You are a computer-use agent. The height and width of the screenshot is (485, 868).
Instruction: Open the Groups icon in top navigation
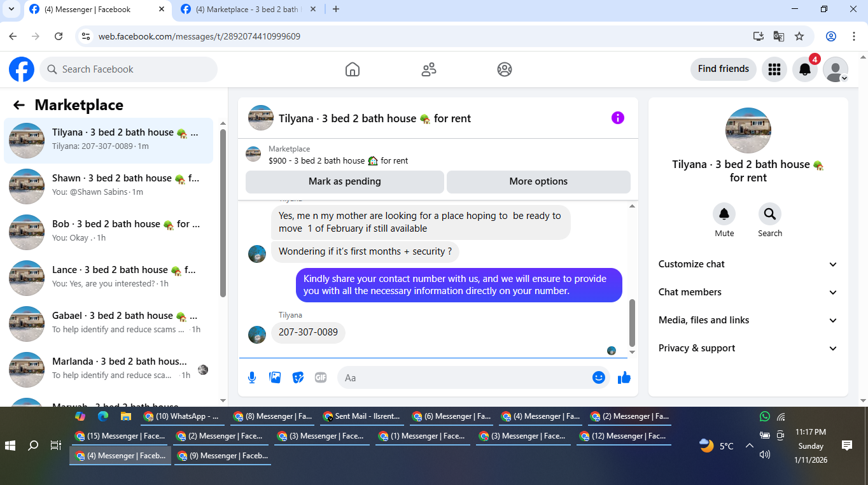pyautogui.click(x=505, y=69)
